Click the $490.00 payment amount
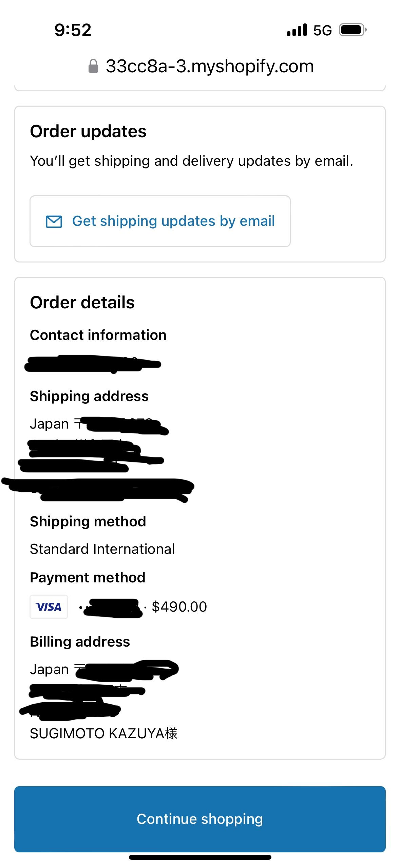 pyautogui.click(x=179, y=607)
